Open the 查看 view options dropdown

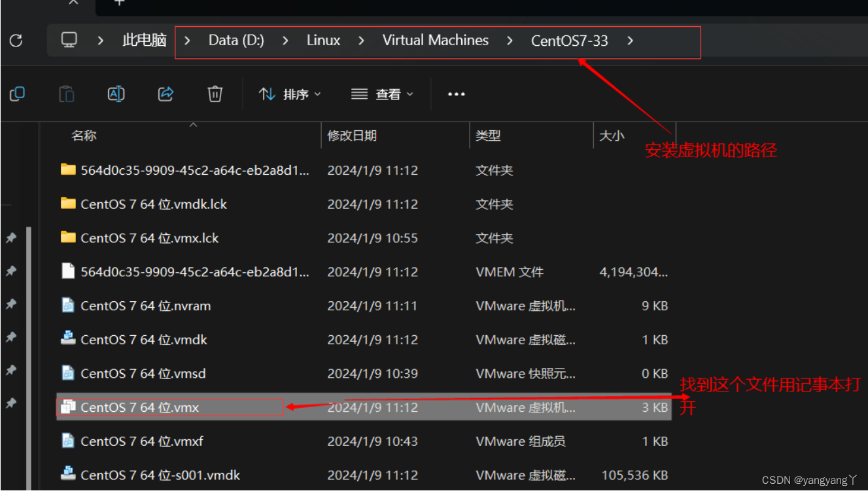click(x=382, y=94)
